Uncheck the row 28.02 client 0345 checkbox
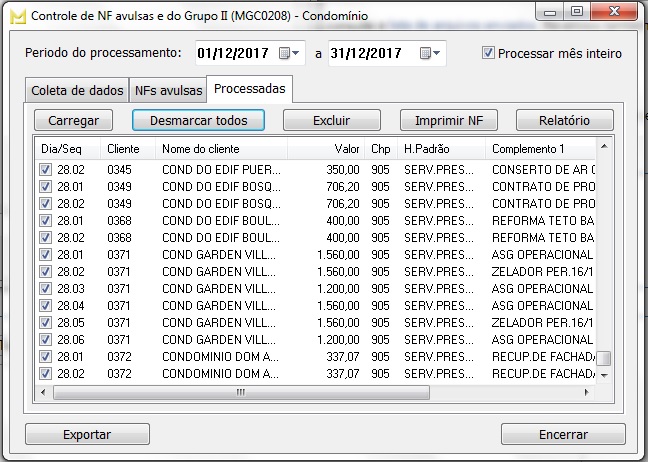The height and width of the screenshot is (462, 648). 45,170
